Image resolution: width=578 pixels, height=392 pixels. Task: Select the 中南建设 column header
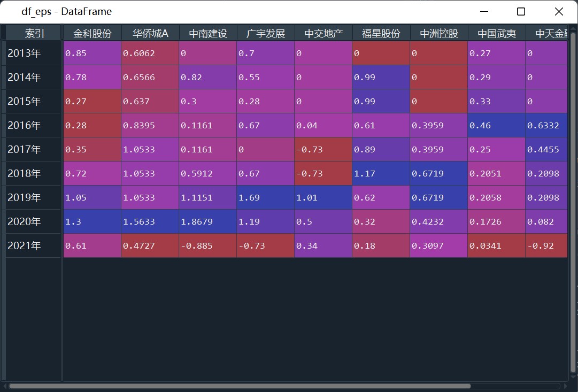tap(208, 33)
